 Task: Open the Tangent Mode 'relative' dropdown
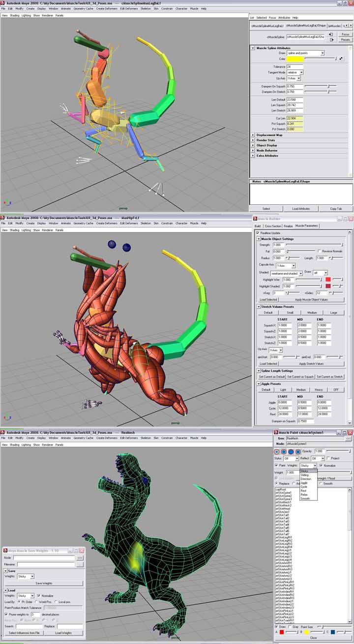tap(295, 72)
